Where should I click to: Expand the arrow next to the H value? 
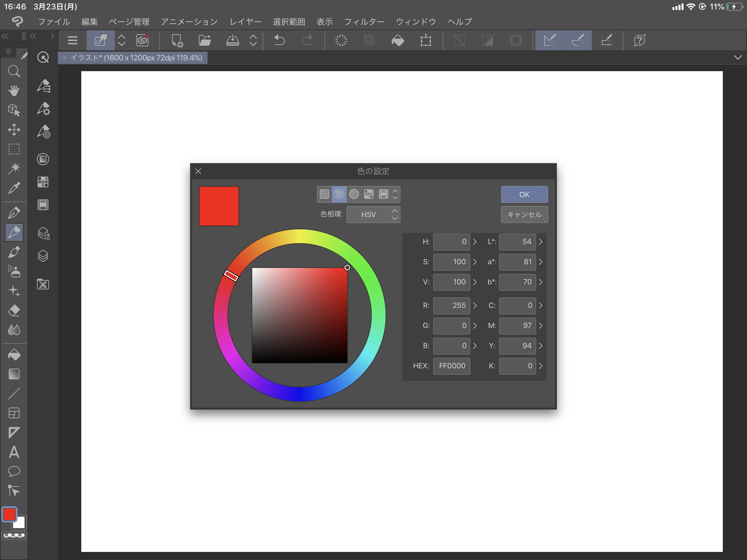point(475,242)
